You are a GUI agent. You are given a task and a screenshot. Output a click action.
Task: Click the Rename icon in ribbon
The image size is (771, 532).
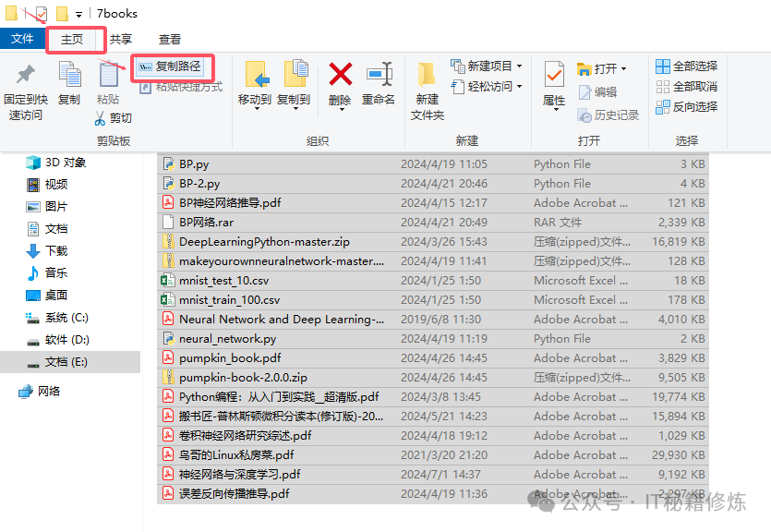379,75
